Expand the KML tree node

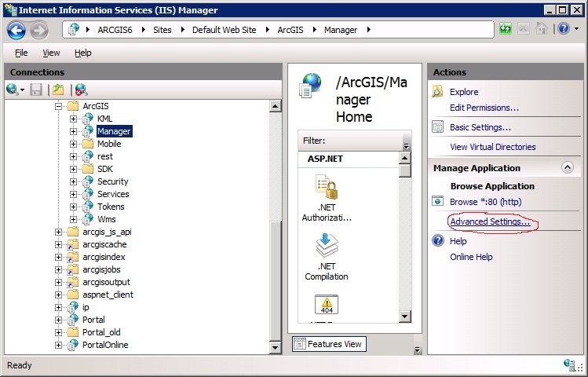(73, 119)
